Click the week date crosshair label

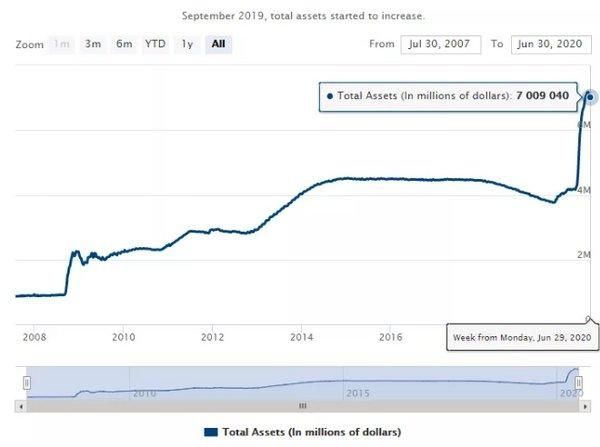point(520,340)
